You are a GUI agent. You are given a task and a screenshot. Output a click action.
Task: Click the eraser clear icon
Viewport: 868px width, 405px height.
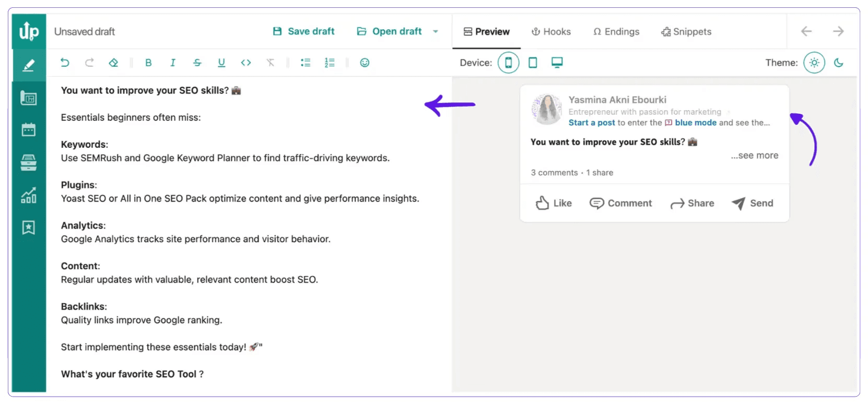(113, 63)
